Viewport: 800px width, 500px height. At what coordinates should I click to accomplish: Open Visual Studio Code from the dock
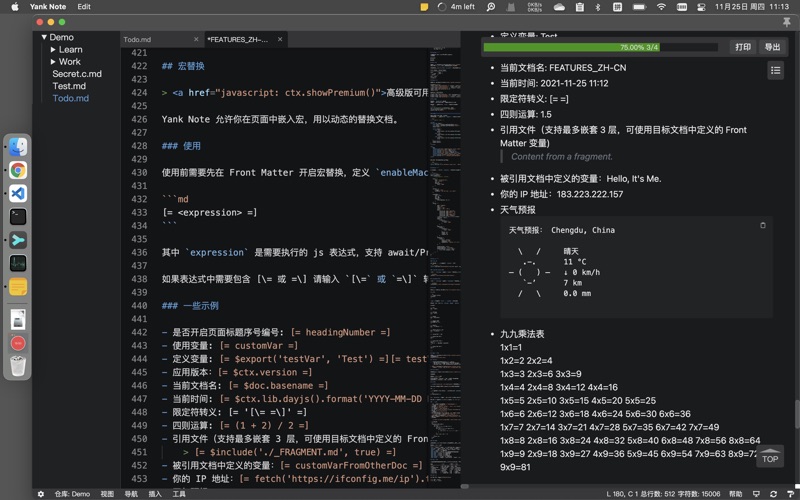coord(18,193)
